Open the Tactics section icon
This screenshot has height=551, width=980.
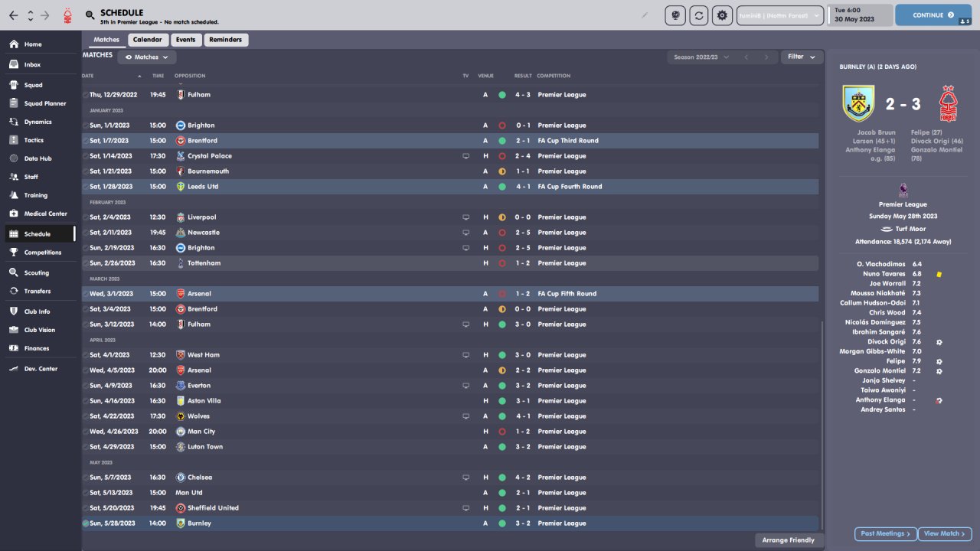14,140
